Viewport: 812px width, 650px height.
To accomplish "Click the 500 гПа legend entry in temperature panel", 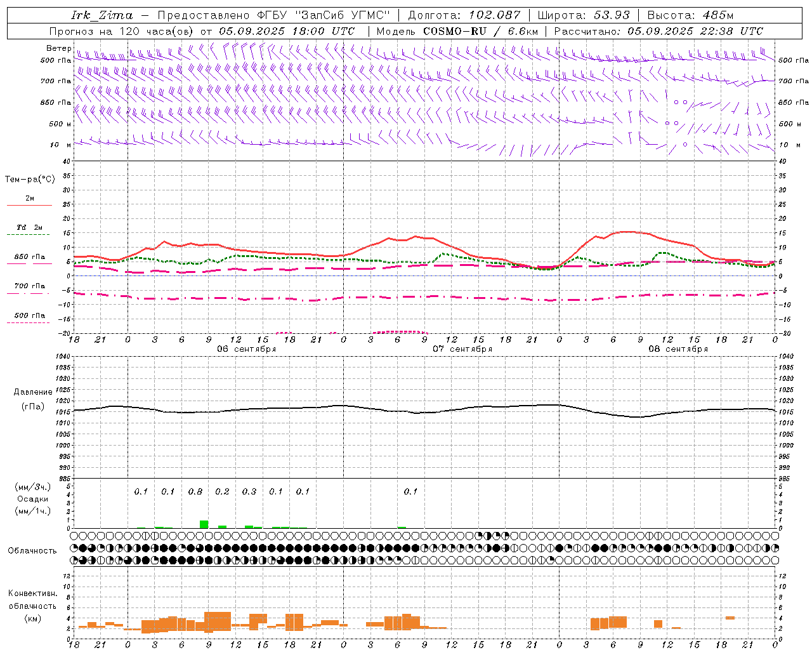I will [30, 315].
